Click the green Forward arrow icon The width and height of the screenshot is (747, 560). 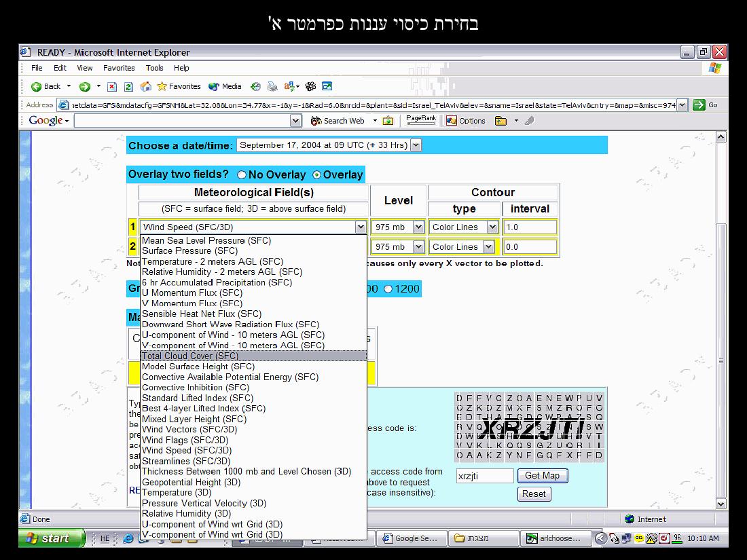(85, 87)
